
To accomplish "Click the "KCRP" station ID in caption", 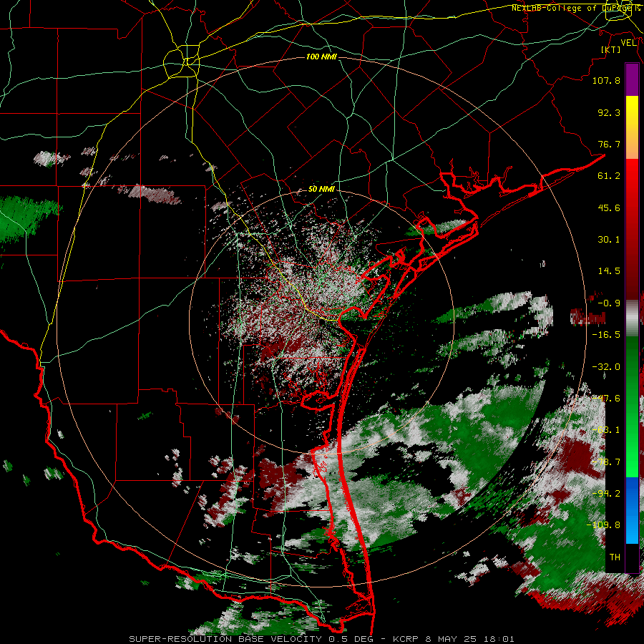I will pyautogui.click(x=406, y=639).
